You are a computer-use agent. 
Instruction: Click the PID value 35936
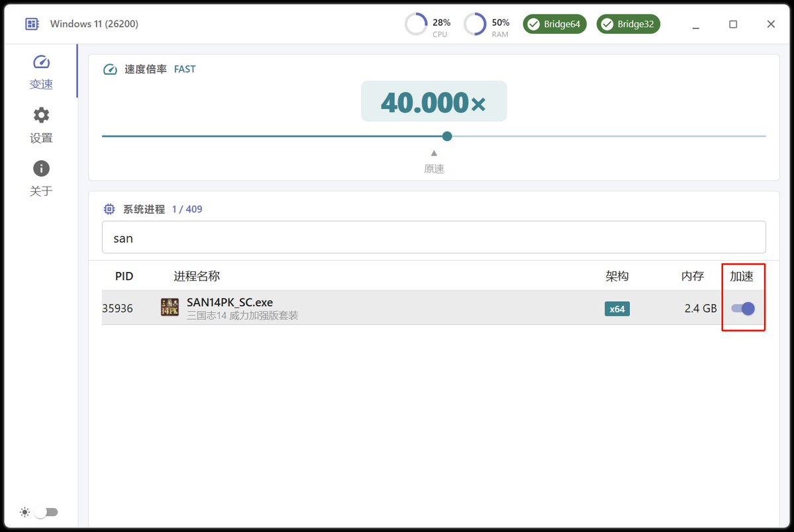click(117, 308)
